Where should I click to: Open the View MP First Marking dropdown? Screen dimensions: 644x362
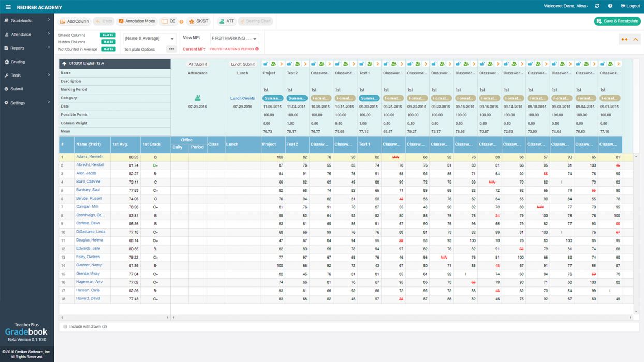(x=235, y=39)
